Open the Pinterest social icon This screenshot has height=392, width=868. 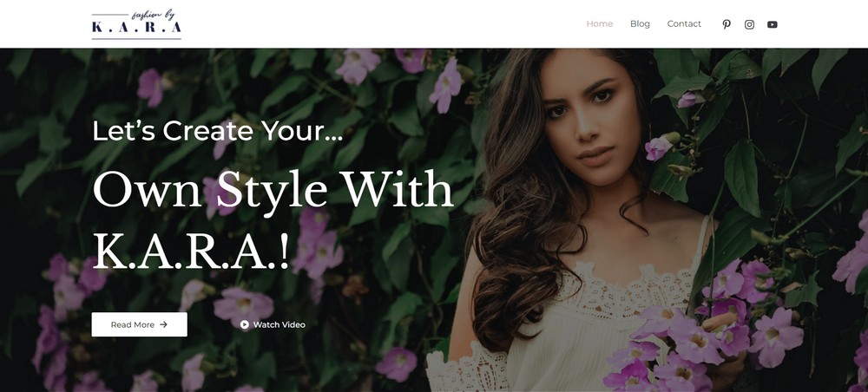(x=727, y=24)
